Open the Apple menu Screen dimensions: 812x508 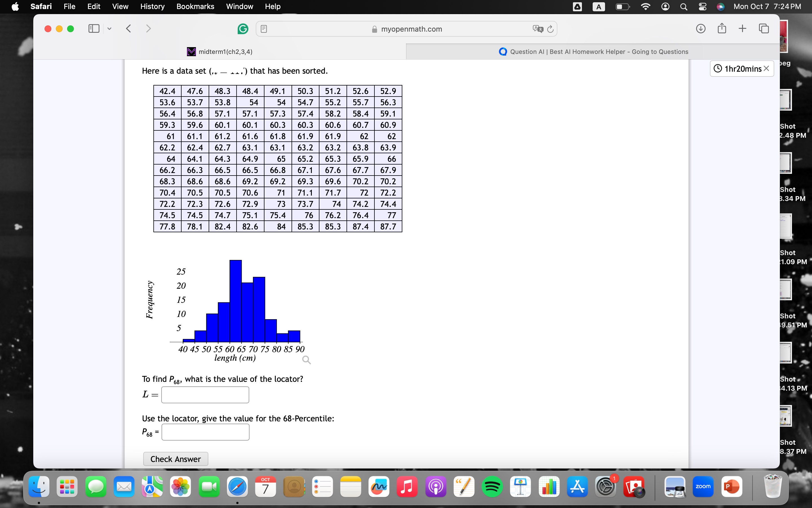(x=15, y=6)
